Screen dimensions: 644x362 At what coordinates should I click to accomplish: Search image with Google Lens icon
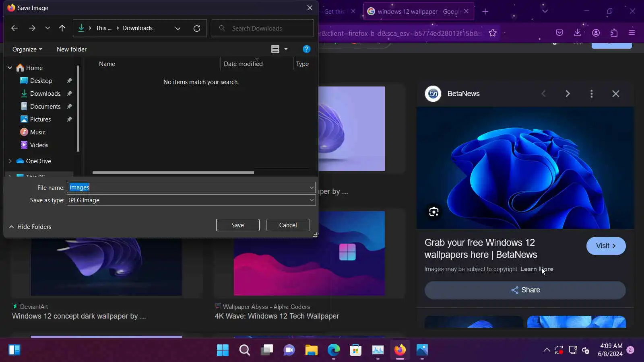(x=434, y=212)
